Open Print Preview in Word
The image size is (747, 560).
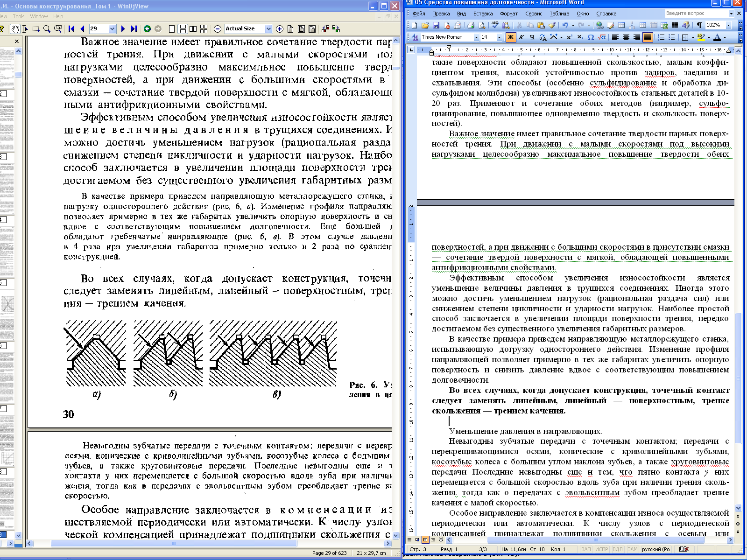(482, 25)
